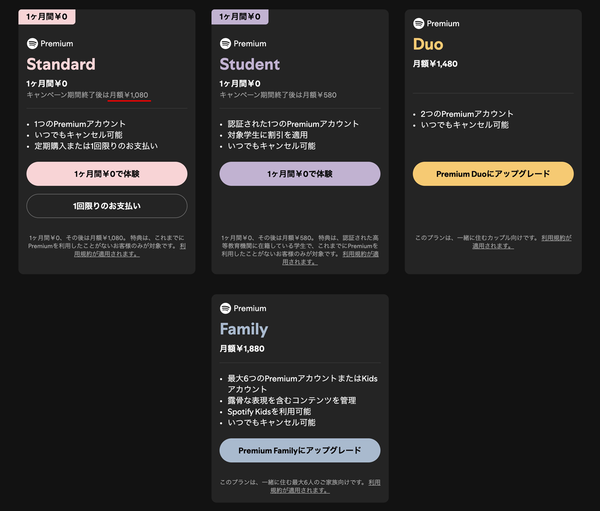Start Standard plan 1ヶ月間¥0で体験 pink button

pos(107,174)
